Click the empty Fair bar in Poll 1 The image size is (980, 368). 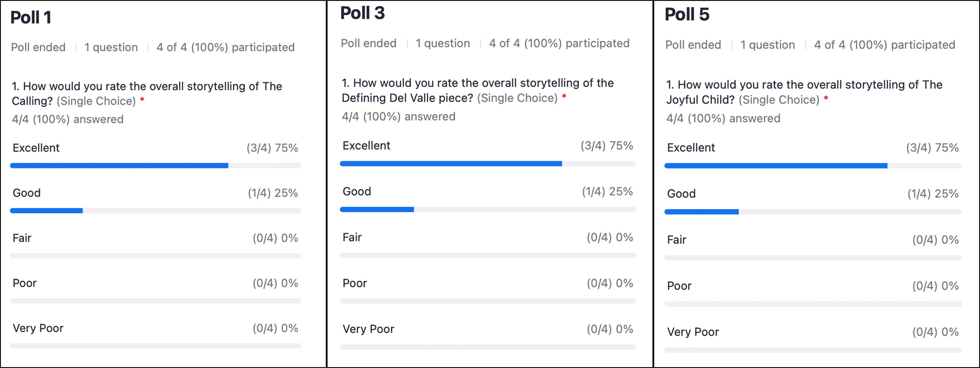[155, 256]
